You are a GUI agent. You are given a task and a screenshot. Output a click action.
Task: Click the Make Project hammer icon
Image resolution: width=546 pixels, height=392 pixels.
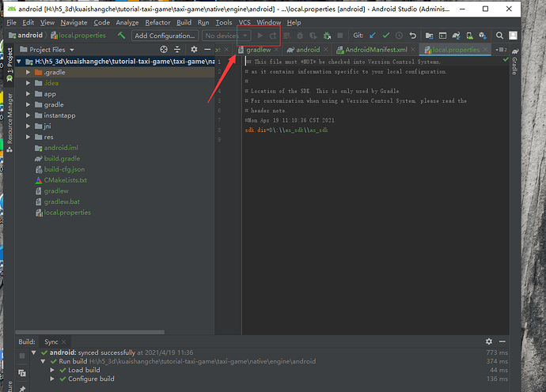(x=121, y=35)
